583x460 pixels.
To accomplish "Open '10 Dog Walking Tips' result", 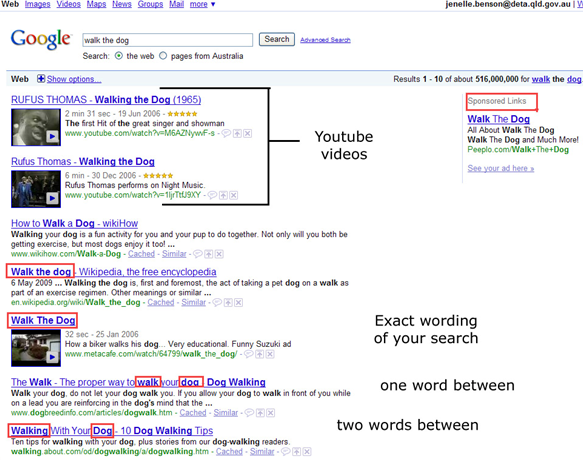I will click(112, 431).
